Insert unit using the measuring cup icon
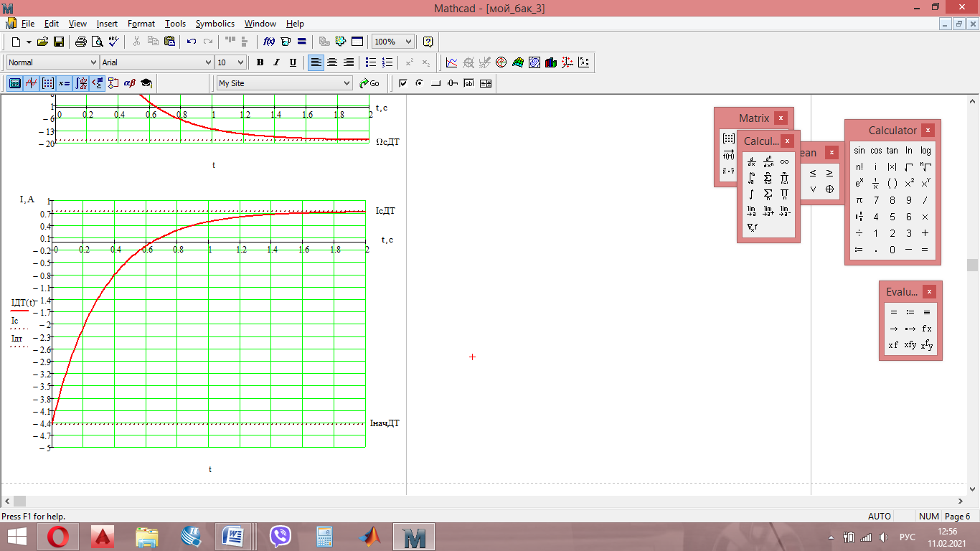980x551 pixels. 286,42
